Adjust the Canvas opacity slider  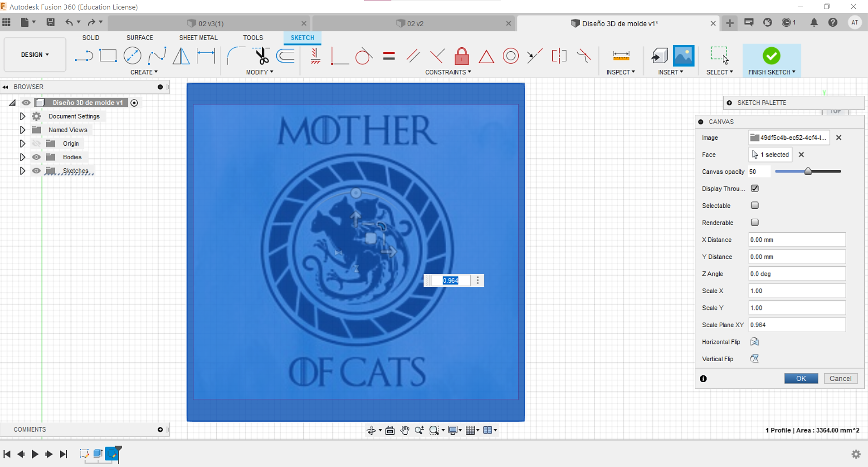(x=808, y=172)
